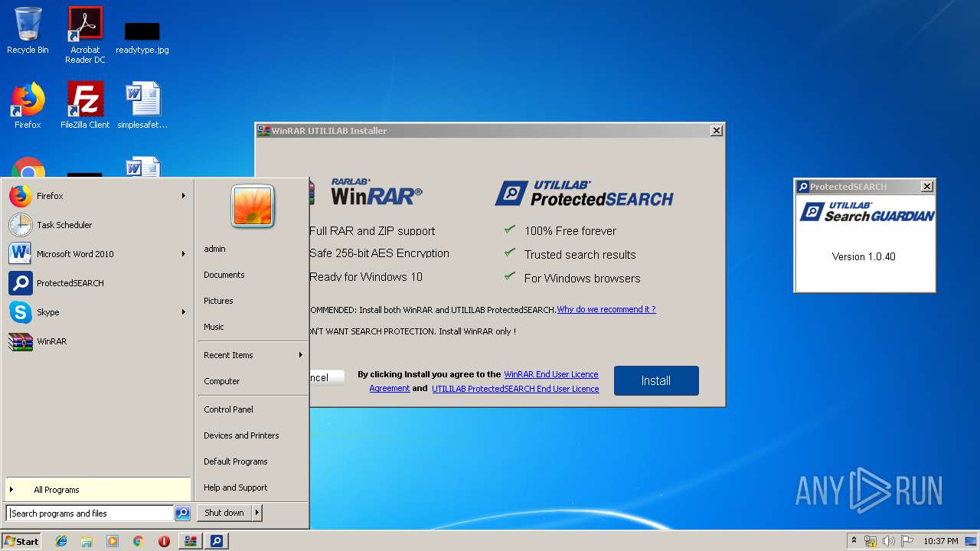This screenshot has height=551, width=980.
Task: Open Windows Explorer folder in taskbar
Action: (x=87, y=541)
